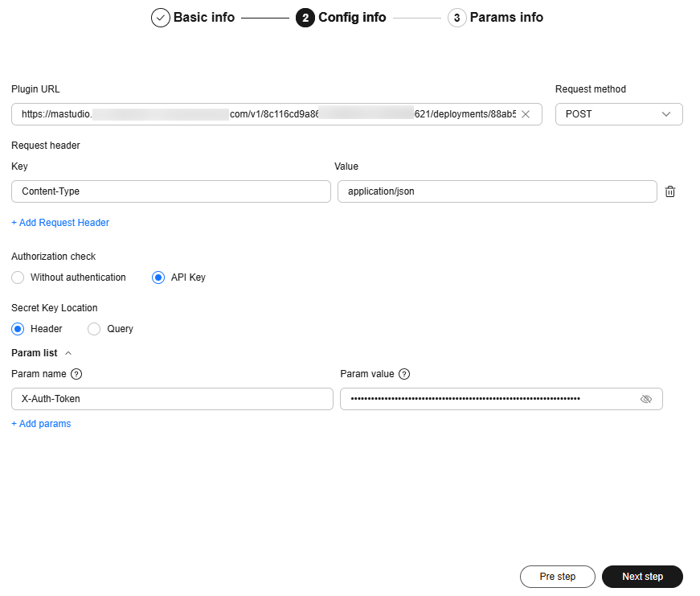Clear the Plugin URL field with X icon
Viewport: 700px width, 596px height.
(526, 114)
